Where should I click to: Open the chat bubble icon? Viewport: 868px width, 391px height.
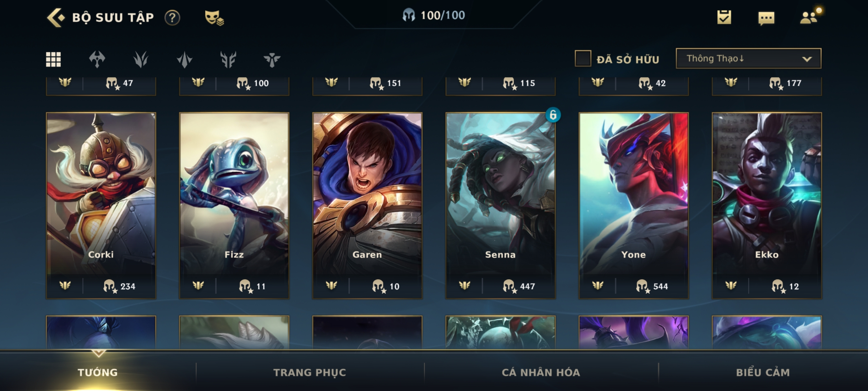click(x=766, y=18)
